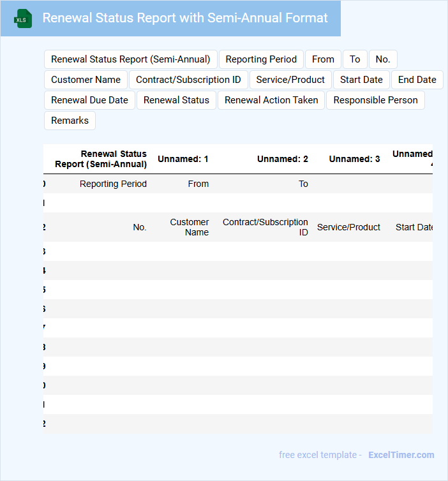Select the Reporting Period tag
The width and height of the screenshot is (448, 481).
pyautogui.click(x=261, y=59)
